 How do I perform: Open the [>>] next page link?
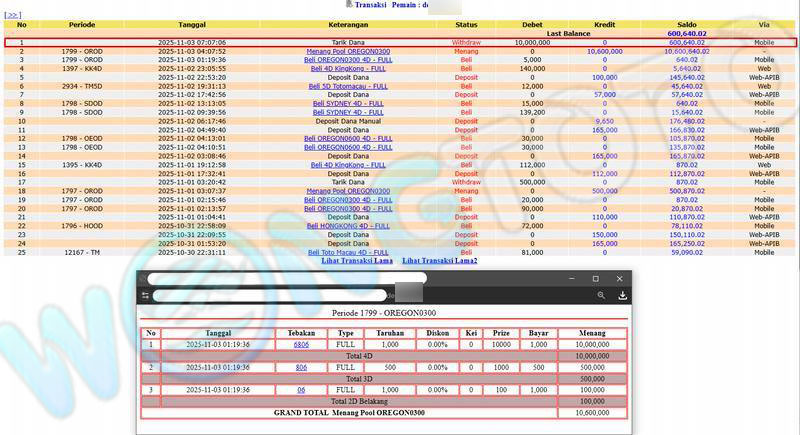pyautogui.click(x=13, y=15)
